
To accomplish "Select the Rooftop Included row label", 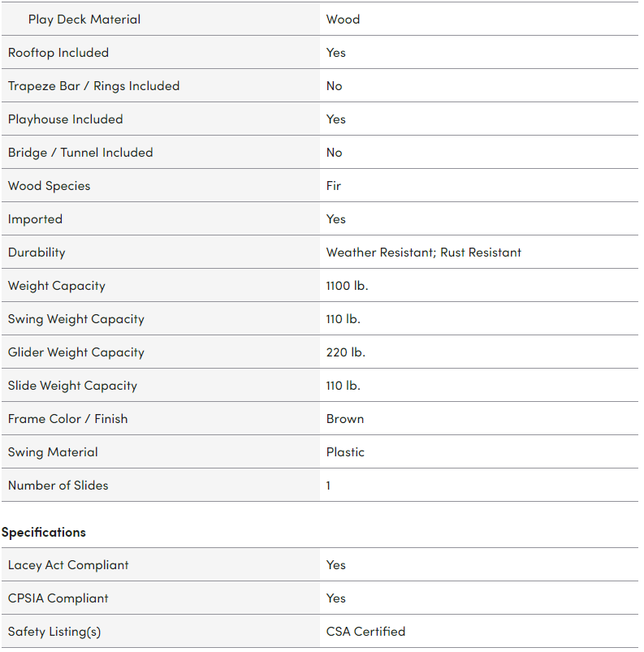I will click(58, 53).
